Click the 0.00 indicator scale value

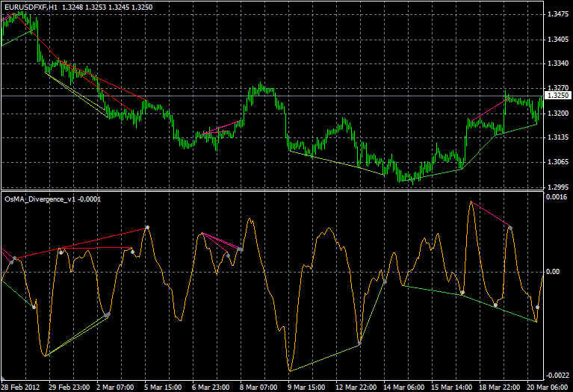point(553,272)
